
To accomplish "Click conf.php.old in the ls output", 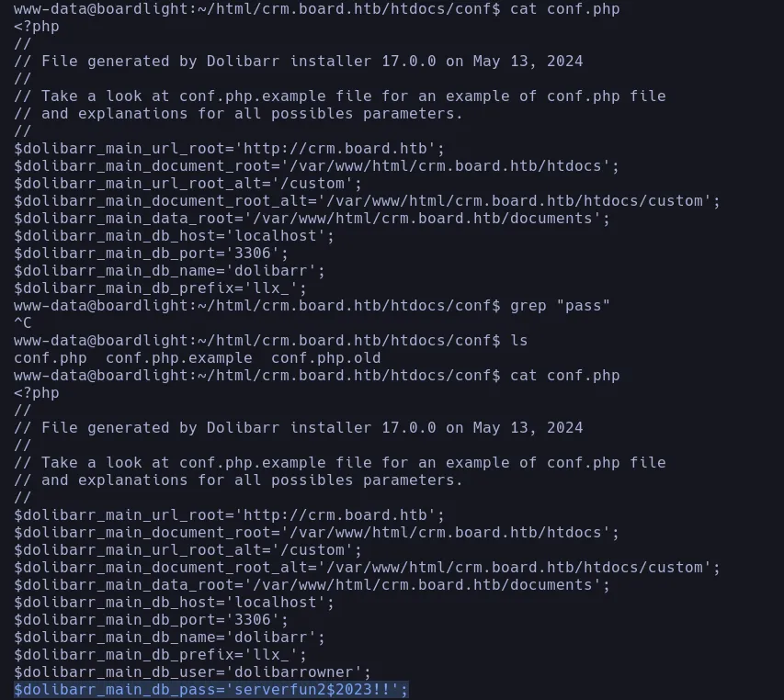I will click(x=325, y=357).
